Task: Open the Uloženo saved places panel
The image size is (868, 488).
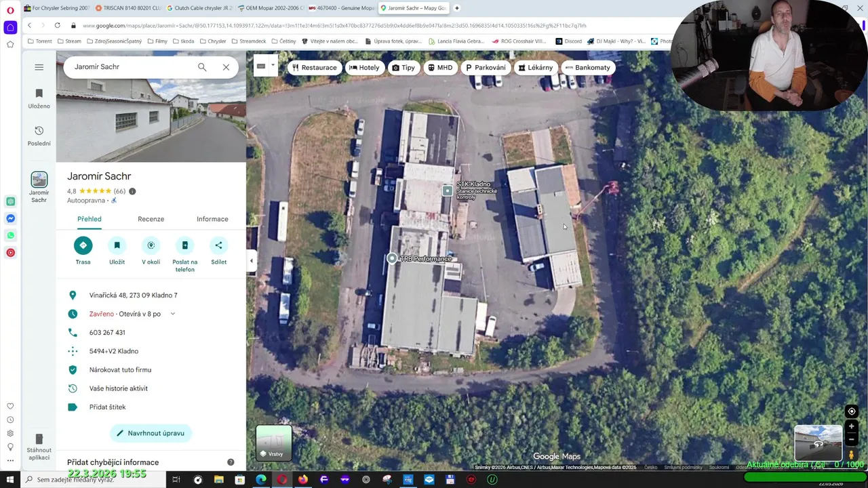Action: pyautogui.click(x=39, y=98)
